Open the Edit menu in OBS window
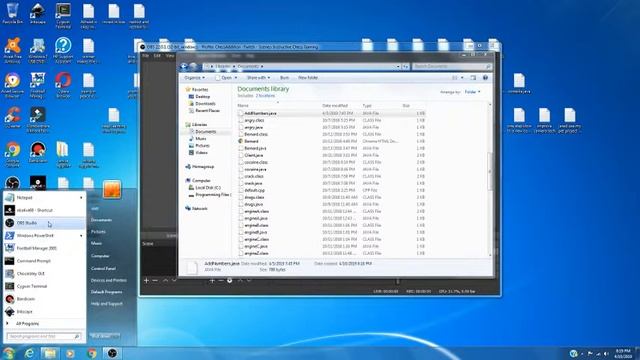640x360 pixels. [157, 56]
